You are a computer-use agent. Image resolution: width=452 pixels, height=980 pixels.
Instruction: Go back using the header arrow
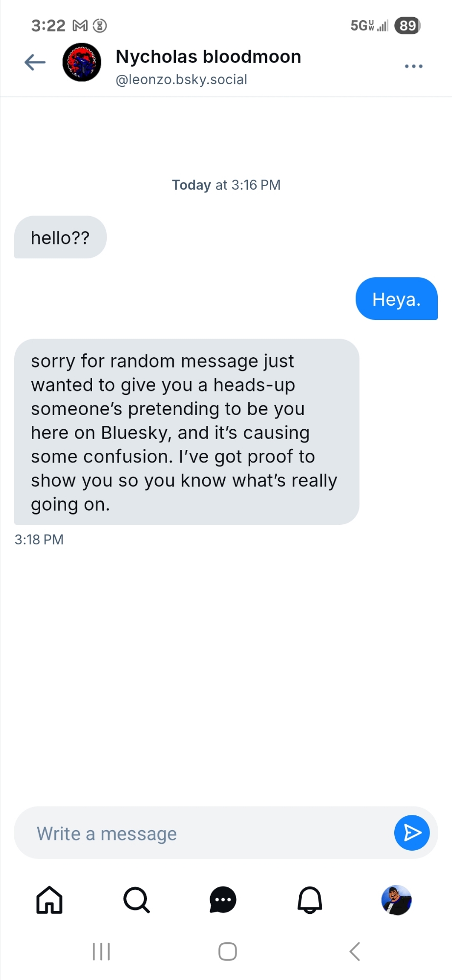pos(35,62)
